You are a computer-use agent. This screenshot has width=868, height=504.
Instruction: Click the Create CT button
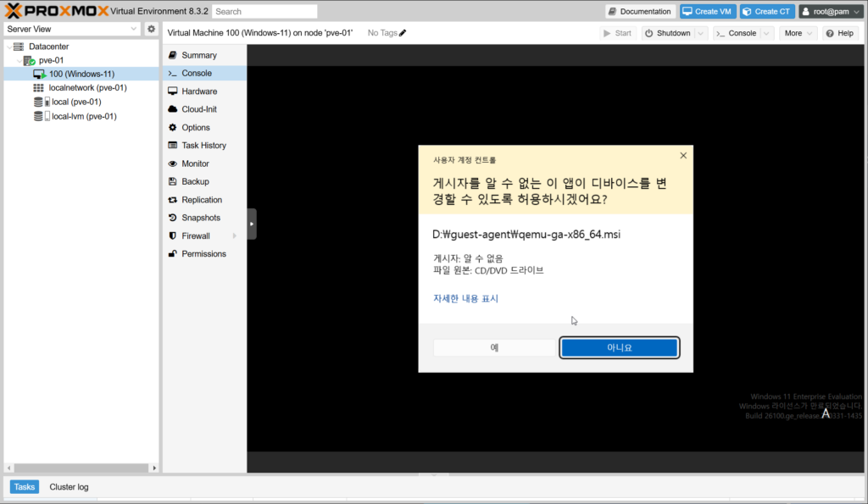tap(766, 12)
